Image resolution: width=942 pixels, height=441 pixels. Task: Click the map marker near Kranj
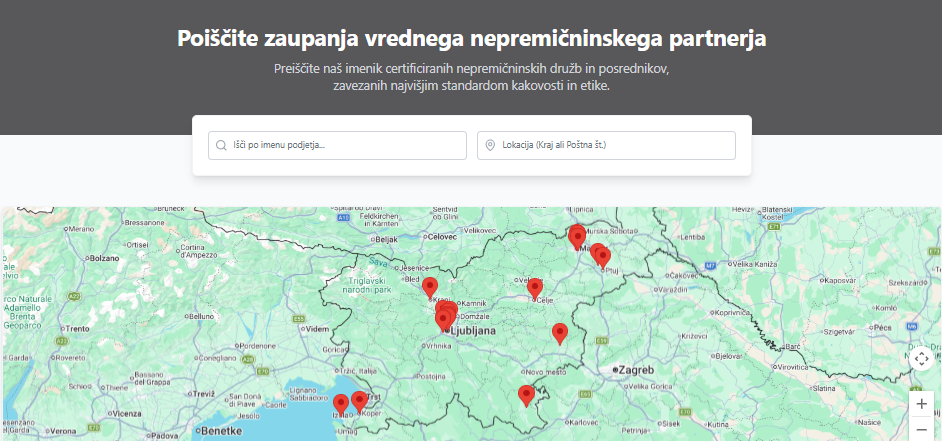(430, 287)
